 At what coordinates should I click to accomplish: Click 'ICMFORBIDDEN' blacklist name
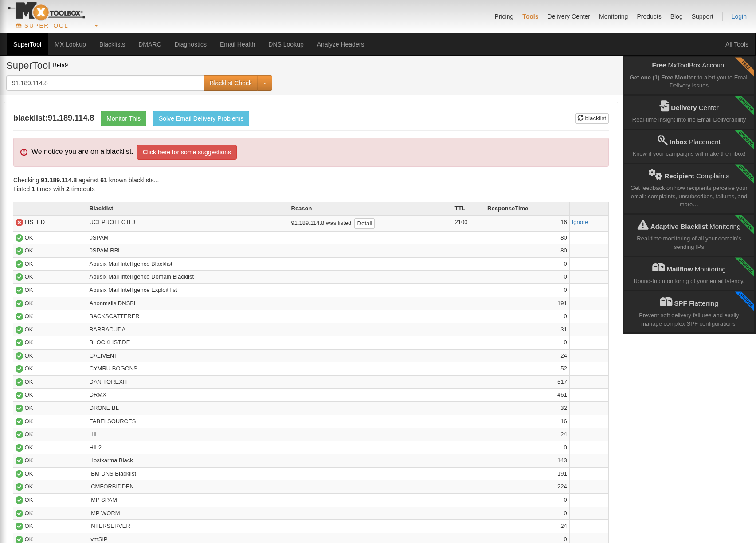(111, 487)
